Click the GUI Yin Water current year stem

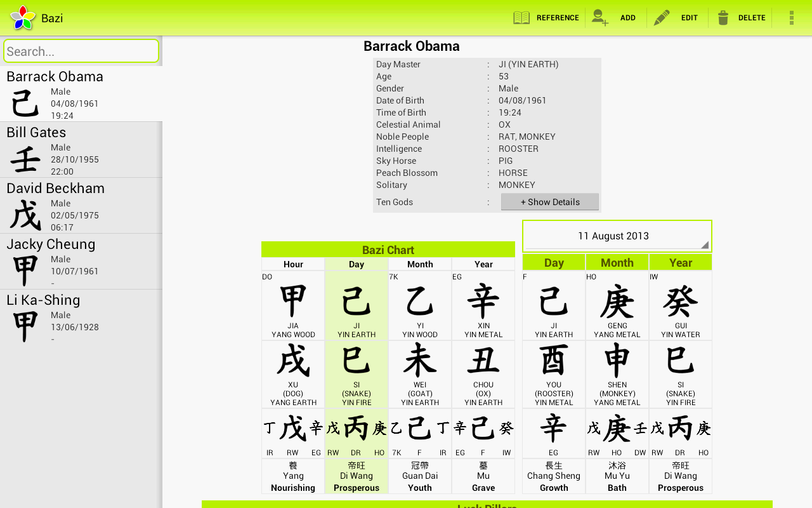click(681, 305)
